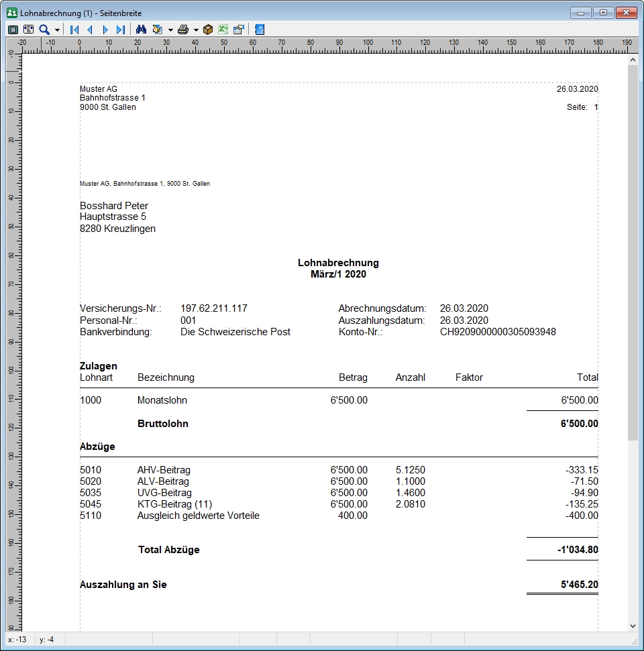
Task: Click the blue book icon on toolbar
Action: (259, 29)
